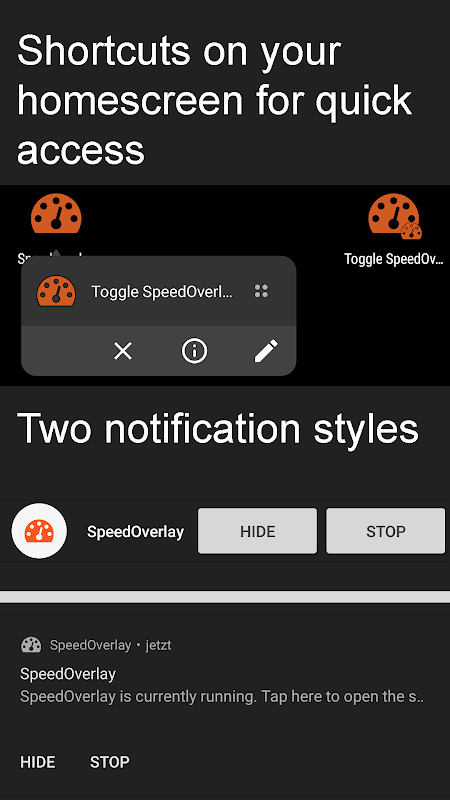Select the 'SpeedOverlay • jetzt' notification header
Viewport: 450px width, 800px height.
(111, 645)
